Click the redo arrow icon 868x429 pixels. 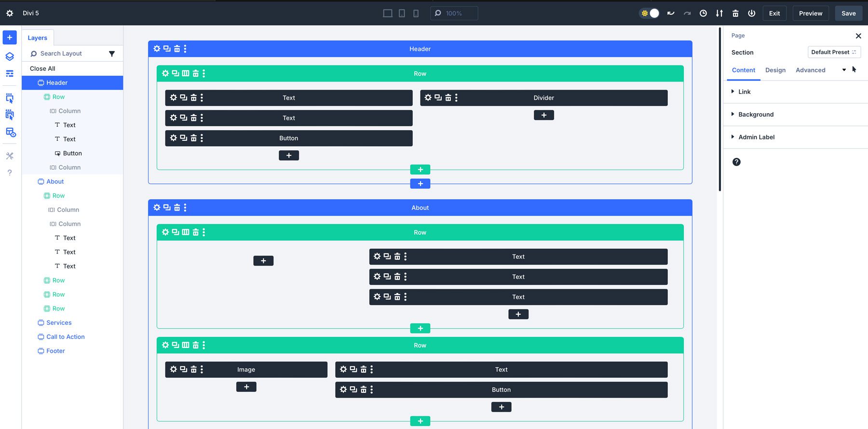coord(687,13)
